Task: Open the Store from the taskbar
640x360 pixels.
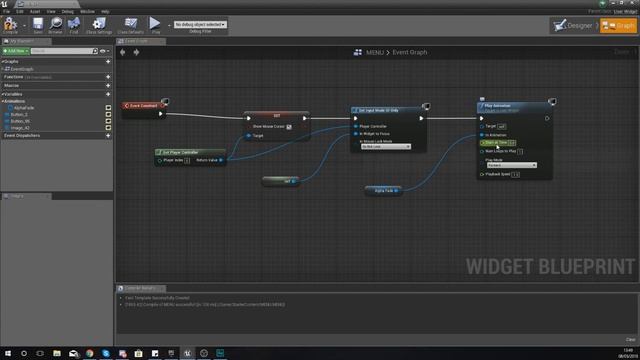Action: 138,353
